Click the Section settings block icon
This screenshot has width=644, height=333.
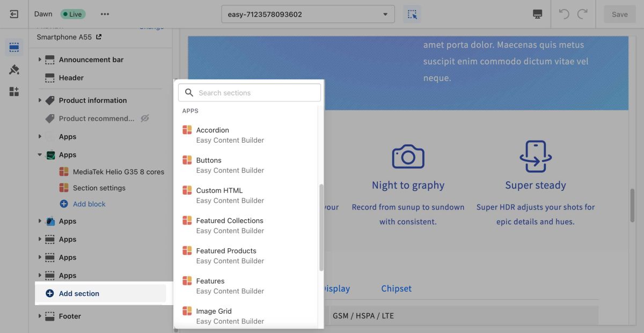(63, 188)
